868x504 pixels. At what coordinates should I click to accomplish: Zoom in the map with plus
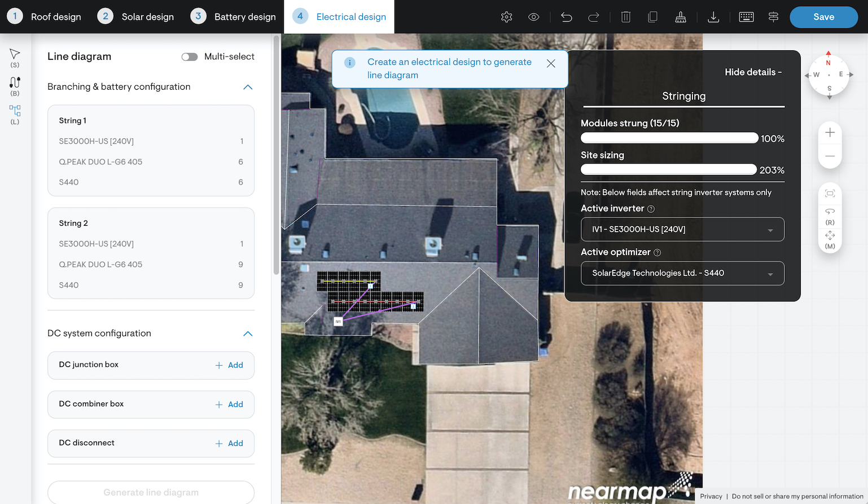830,133
